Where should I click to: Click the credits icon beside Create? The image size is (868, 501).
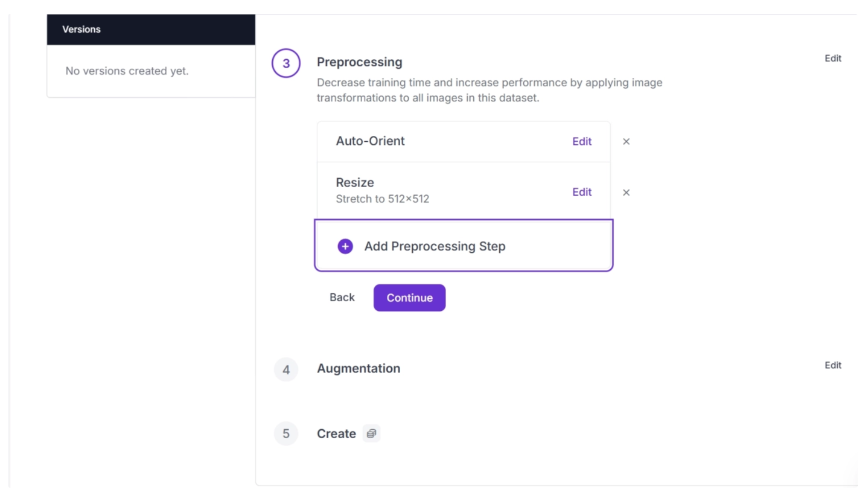tap(371, 433)
